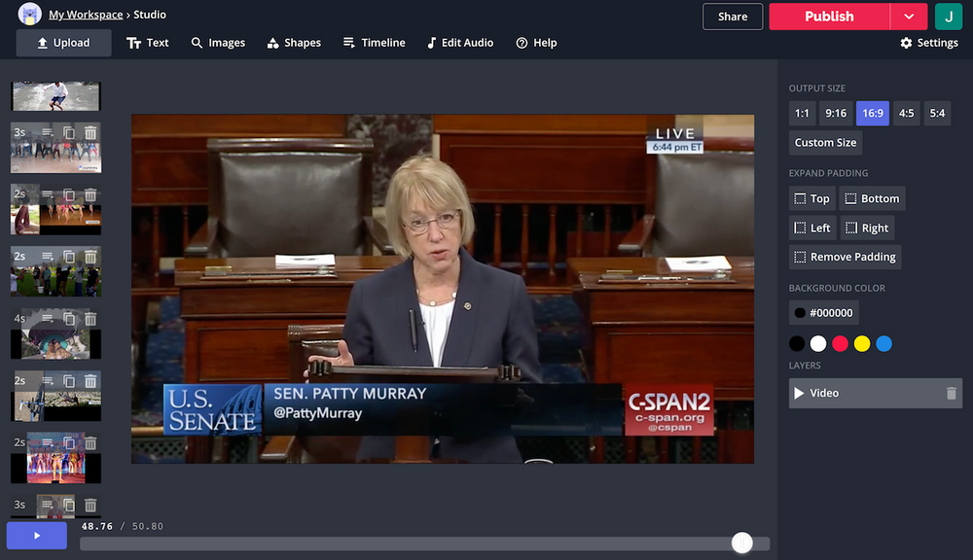Open the reorder handle on the first 3s scene

(x=47, y=132)
